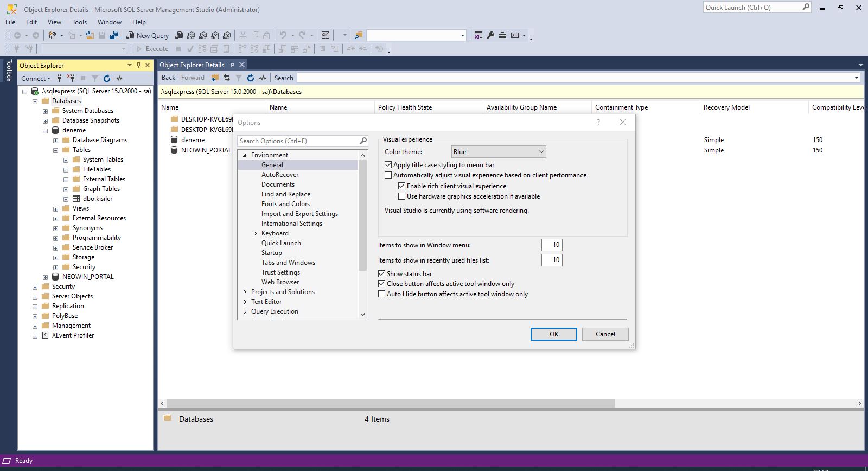Click the Command Window toolbar icon

[515, 35]
